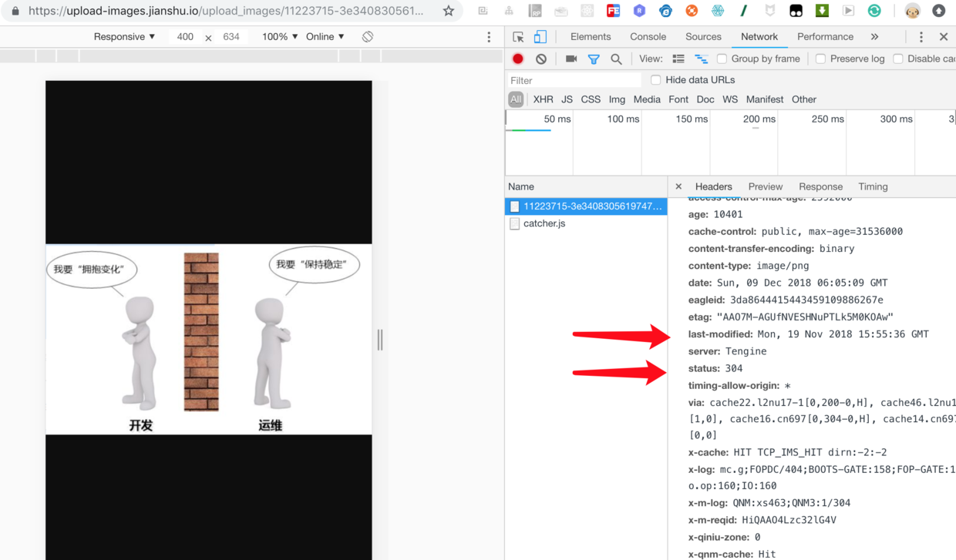Image resolution: width=956 pixels, height=560 pixels.
Task: Click the orange lifebuoy extension icon
Action: (x=692, y=11)
